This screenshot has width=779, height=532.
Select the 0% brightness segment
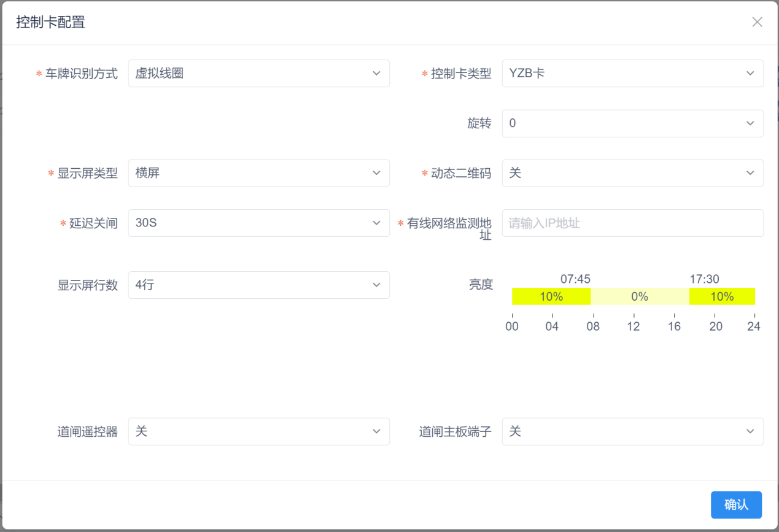[x=640, y=296]
